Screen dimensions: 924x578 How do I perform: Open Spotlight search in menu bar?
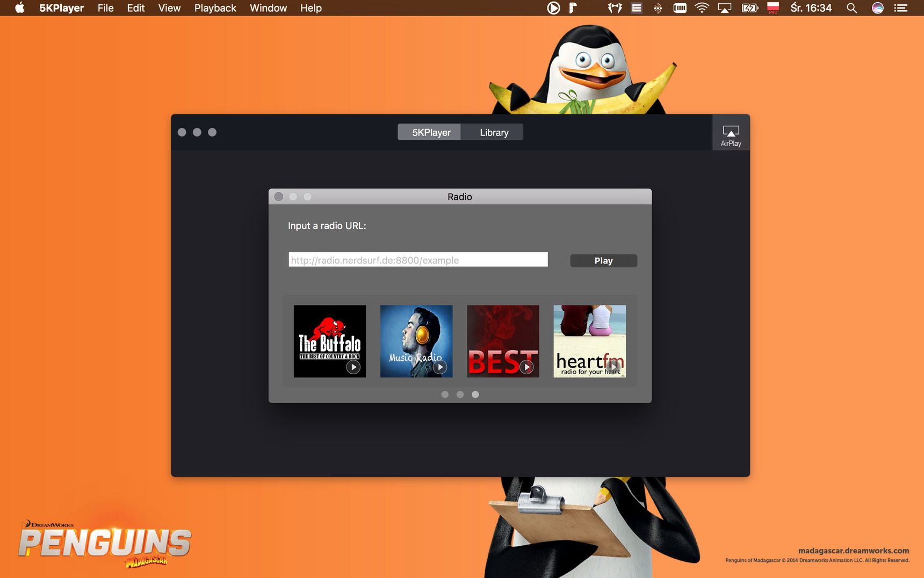point(851,8)
